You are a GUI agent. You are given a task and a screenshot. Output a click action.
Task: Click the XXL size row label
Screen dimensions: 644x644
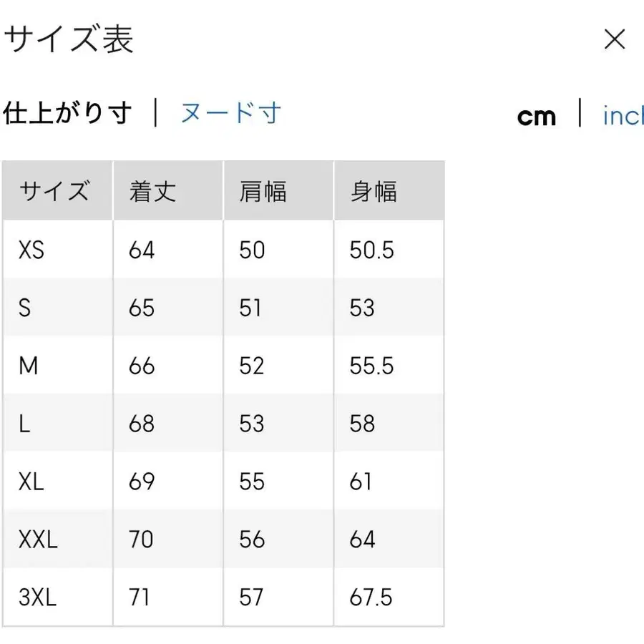tap(36, 539)
